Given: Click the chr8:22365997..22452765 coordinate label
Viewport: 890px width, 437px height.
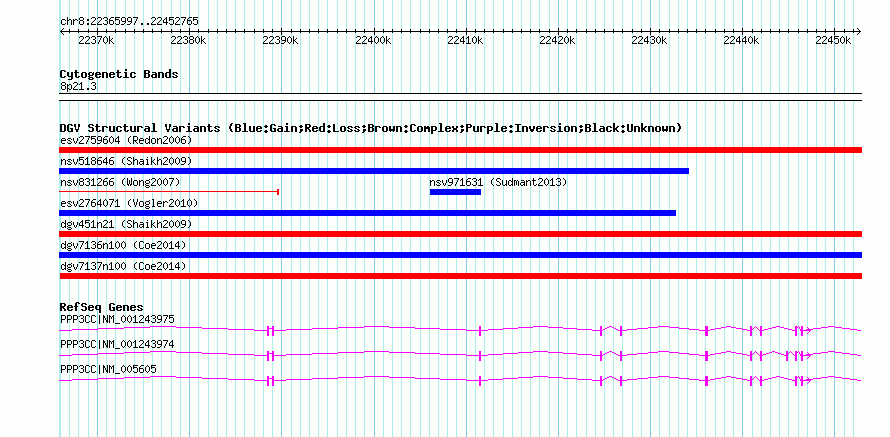Looking at the screenshot, I should pos(129,22).
